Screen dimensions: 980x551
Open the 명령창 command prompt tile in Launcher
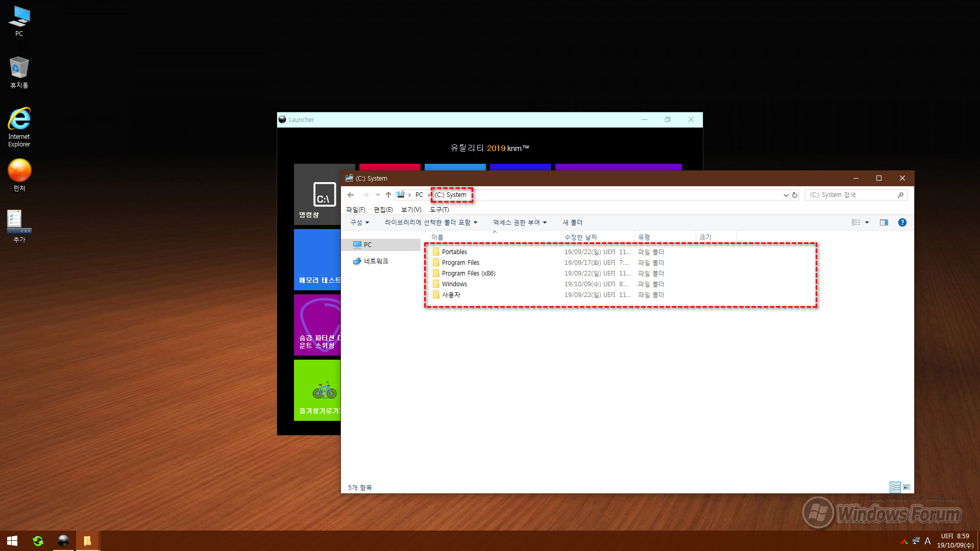pyautogui.click(x=317, y=194)
